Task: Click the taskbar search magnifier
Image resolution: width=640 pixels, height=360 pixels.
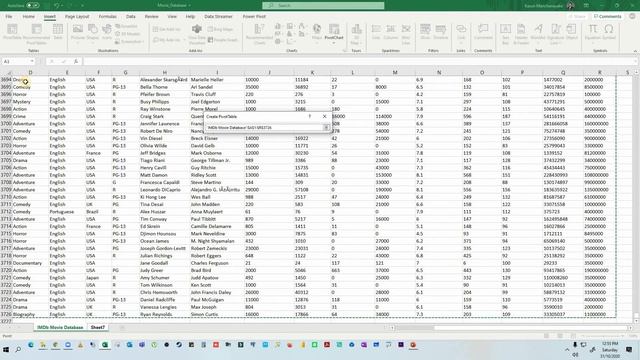Action: [x=18, y=350]
